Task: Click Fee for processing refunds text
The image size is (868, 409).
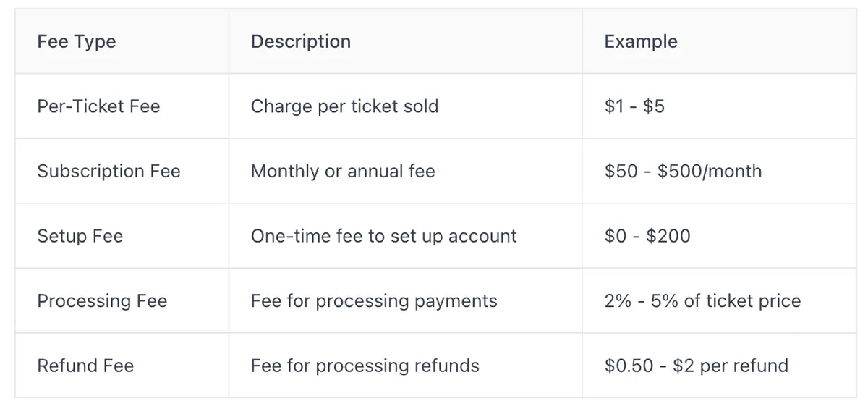Action: [365, 366]
